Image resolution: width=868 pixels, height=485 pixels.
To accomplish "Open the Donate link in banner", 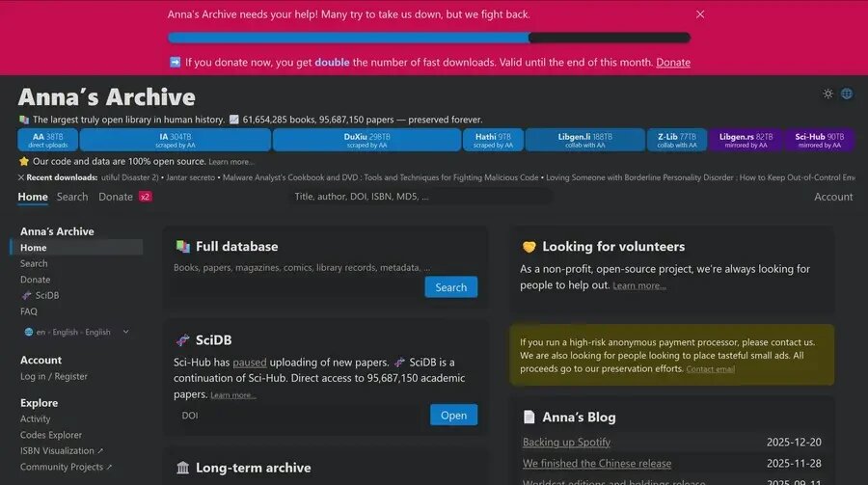I will point(673,63).
